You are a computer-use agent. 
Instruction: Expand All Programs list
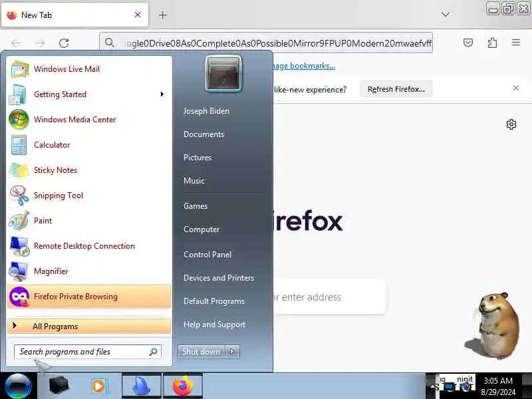(x=89, y=327)
